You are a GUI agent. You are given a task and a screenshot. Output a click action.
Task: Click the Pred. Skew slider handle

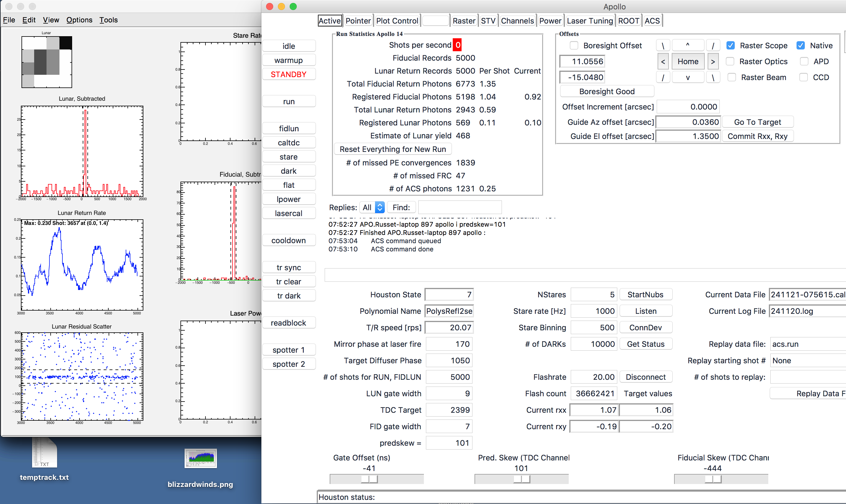pyautogui.click(x=521, y=479)
